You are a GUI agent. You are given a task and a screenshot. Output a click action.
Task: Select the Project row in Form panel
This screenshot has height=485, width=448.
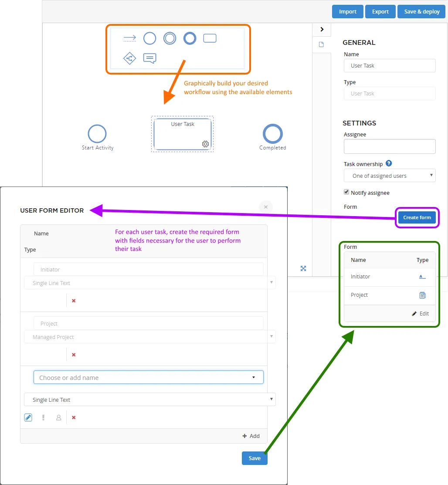[390, 295]
